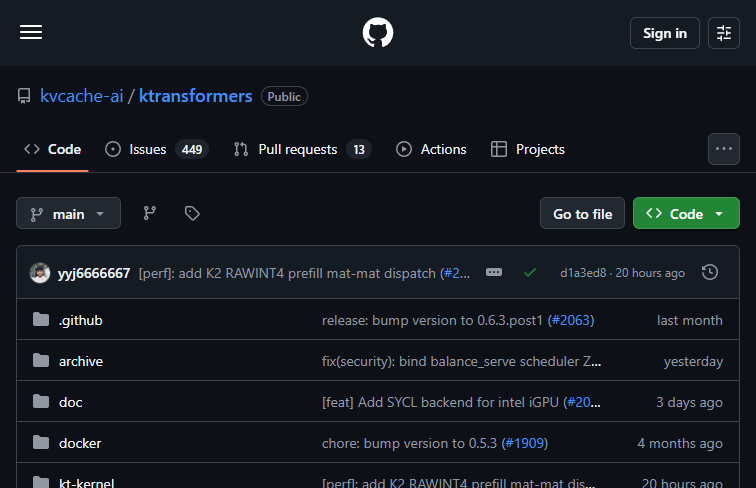Open the Projects tab
The image size is (756, 488).
point(527,149)
